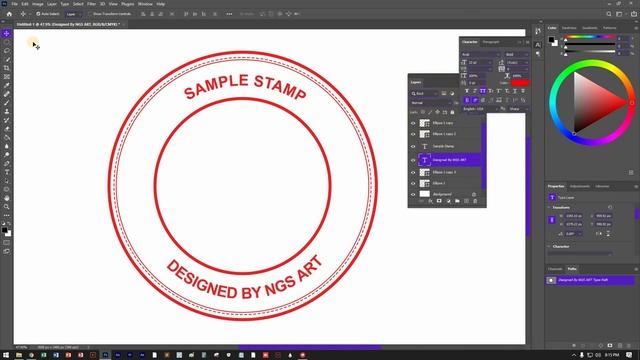Viewport: 640px width, 360px height.
Task: Delete layer using Layers panel trash icon
Action: tap(475, 201)
